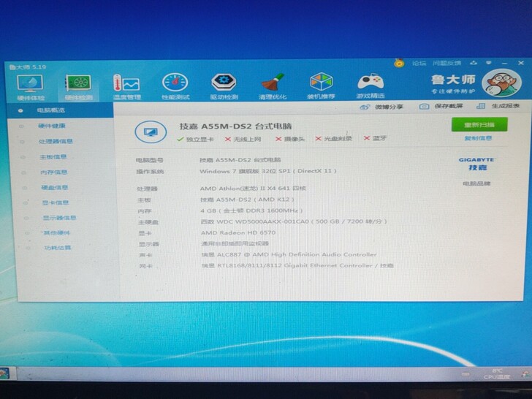532x399 pixels.
Task: Click the Weibo icon next to 微博分享
Action: pyautogui.click(x=365, y=107)
